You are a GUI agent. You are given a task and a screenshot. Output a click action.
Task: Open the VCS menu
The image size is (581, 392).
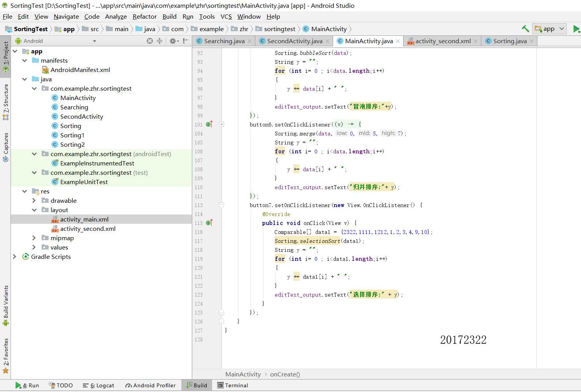[x=226, y=16]
